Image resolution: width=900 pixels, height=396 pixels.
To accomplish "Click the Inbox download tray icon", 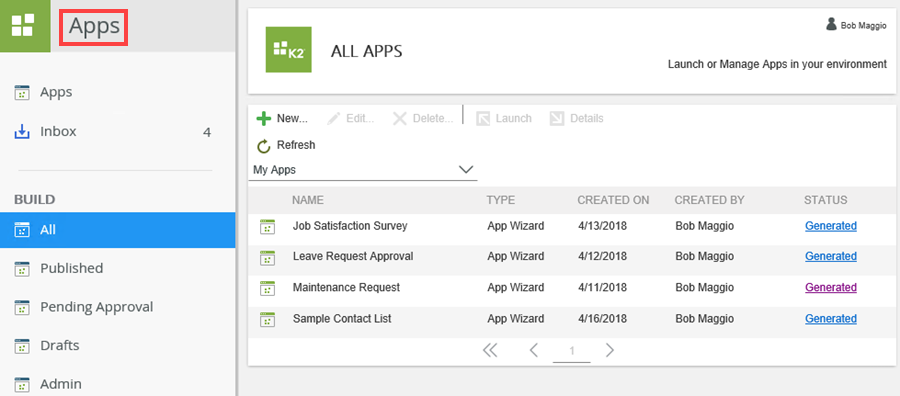I will [21, 132].
